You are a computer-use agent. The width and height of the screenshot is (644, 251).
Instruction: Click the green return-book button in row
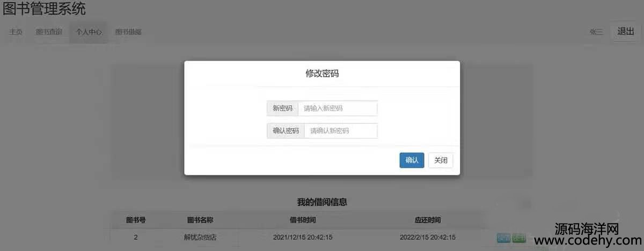coord(519,238)
